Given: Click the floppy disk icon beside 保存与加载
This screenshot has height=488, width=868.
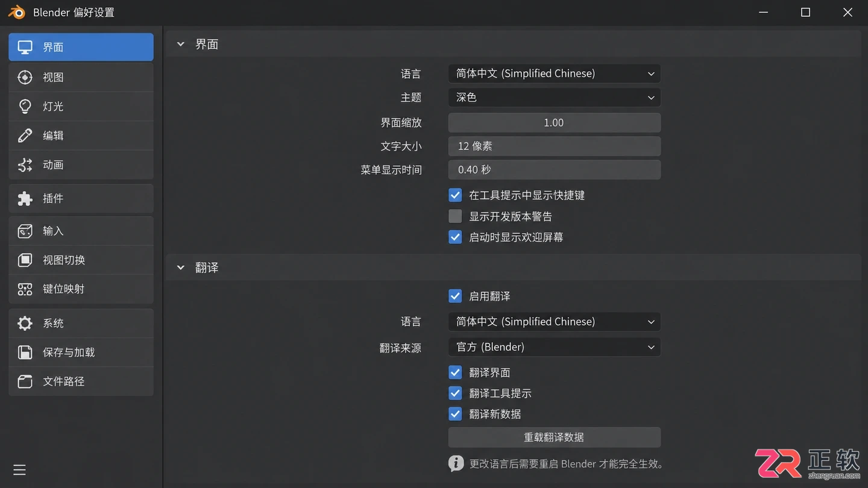Looking at the screenshot, I should pos(25,352).
